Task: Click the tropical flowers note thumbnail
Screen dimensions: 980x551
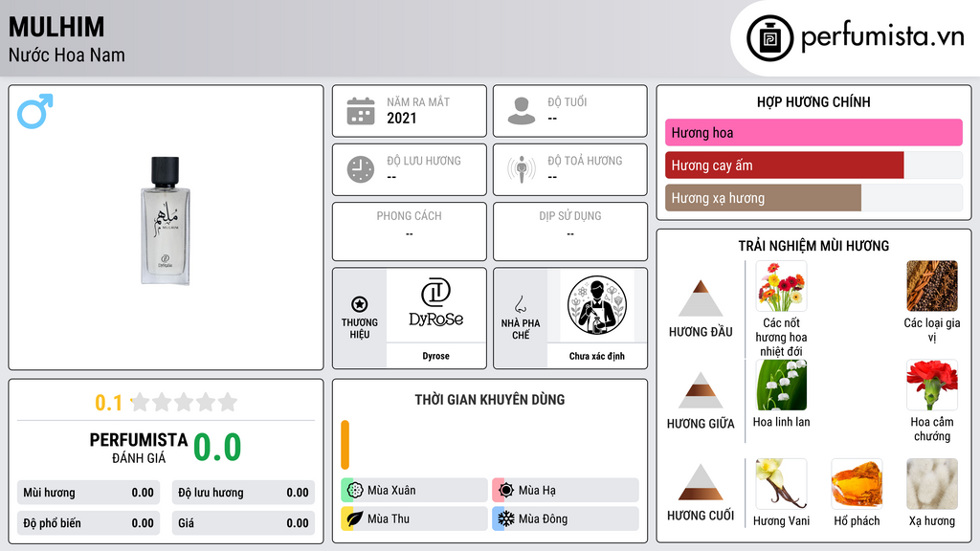Action: [781, 286]
